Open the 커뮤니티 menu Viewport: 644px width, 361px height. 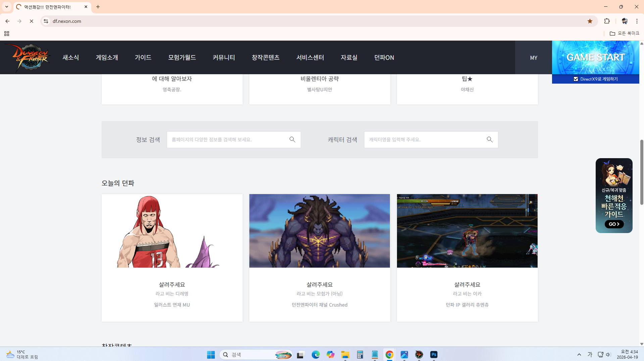click(x=224, y=57)
